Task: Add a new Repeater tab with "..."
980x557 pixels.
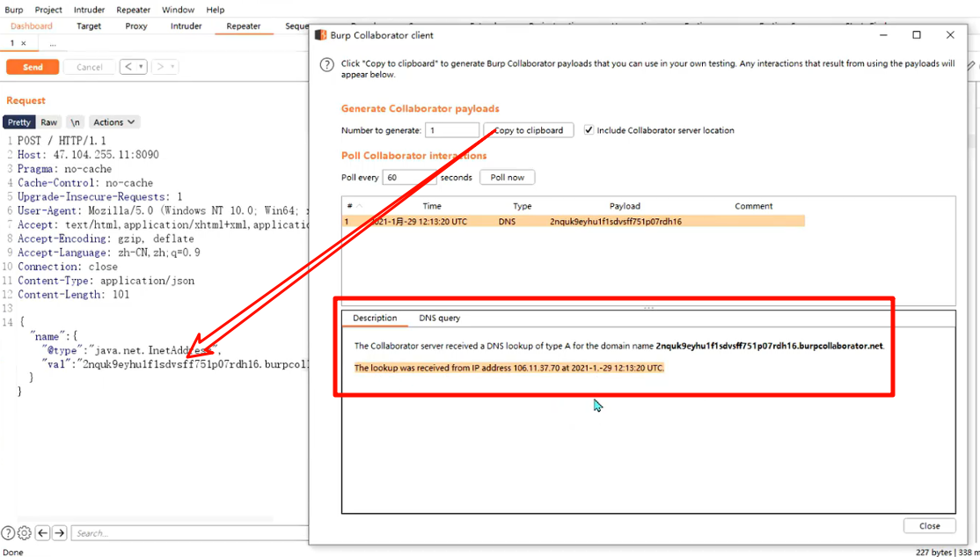Action: (53, 44)
